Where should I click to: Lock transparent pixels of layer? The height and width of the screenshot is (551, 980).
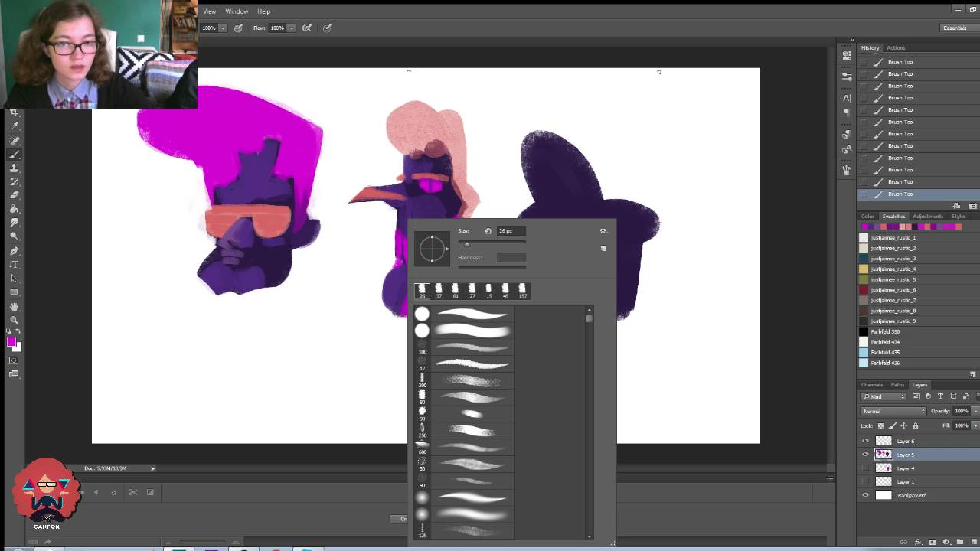click(x=880, y=425)
